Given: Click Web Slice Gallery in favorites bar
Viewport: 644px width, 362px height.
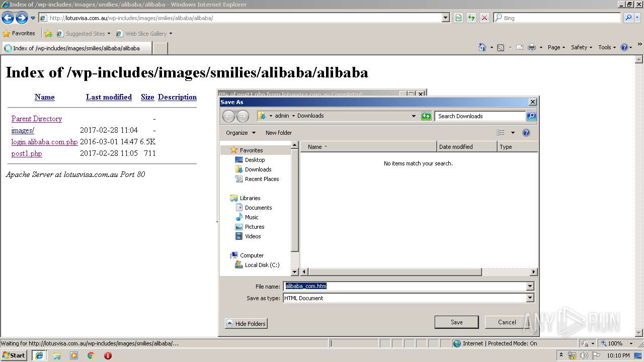Looking at the screenshot, I should (x=144, y=34).
